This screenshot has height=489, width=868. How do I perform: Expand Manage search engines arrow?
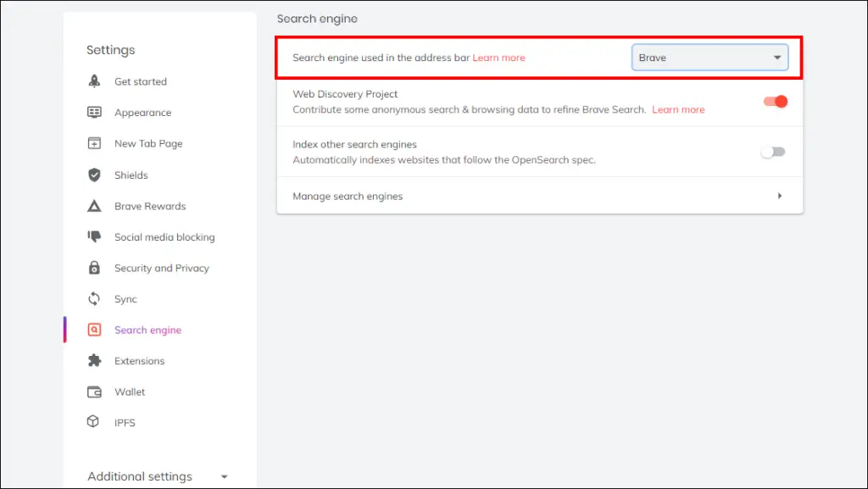(x=780, y=196)
